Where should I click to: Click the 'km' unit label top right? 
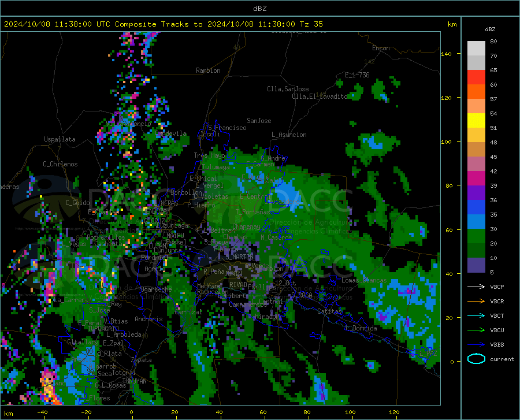(452, 24)
